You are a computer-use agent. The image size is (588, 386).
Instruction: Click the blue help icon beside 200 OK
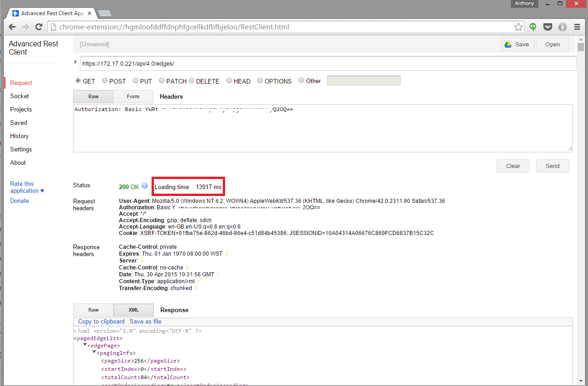tap(145, 185)
